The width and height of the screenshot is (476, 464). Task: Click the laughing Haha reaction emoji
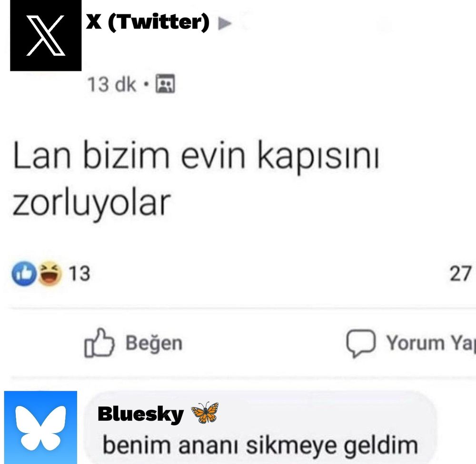click(50, 274)
